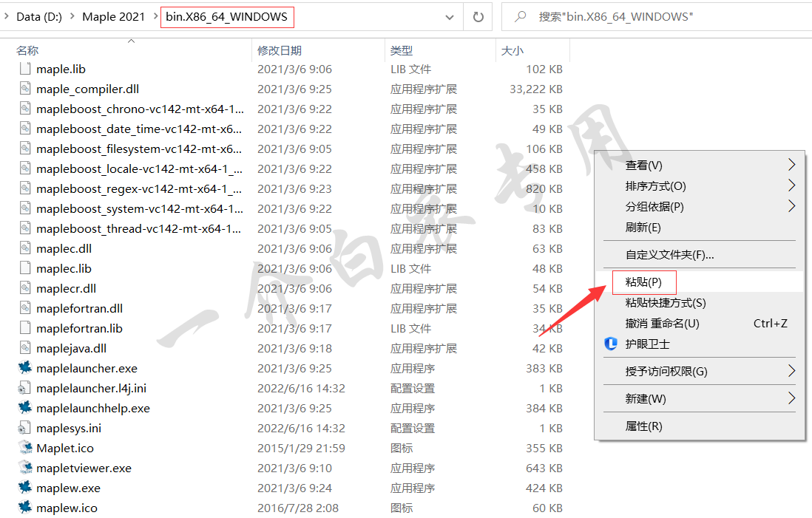Screen dimensions: 812x518
Task: Click the maplelaunchhelp.exe maple leaf icon
Action: 25,408
